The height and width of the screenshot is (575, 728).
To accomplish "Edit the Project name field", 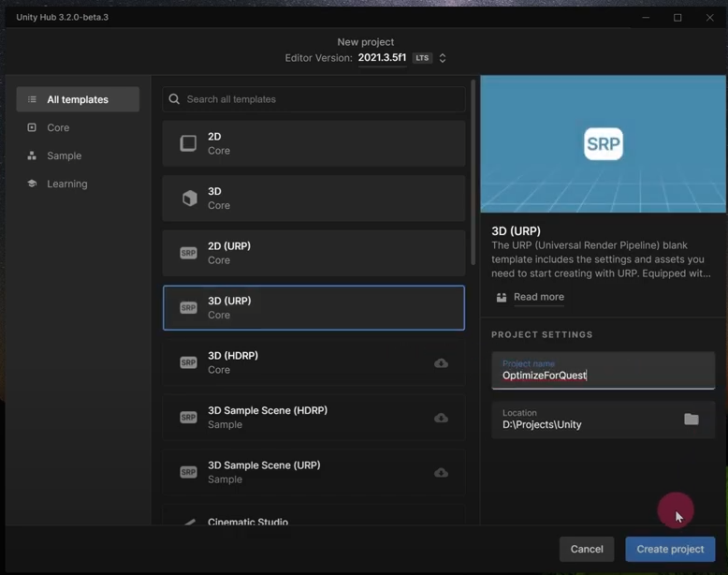I will pyautogui.click(x=604, y=371).
